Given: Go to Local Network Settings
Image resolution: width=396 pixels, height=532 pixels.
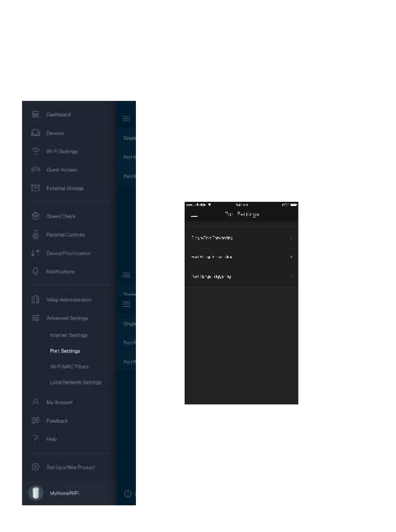Looking at the screenshot, I should point(76,382).
